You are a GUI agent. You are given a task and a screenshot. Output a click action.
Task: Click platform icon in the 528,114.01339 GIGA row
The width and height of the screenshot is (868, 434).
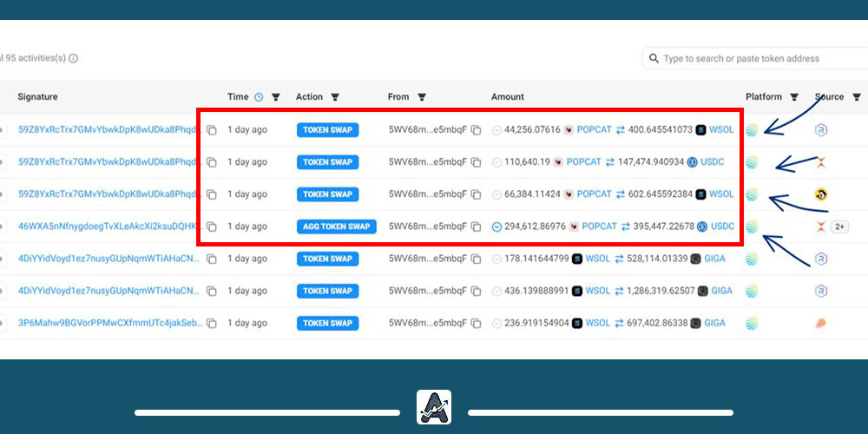coord(752,259)
